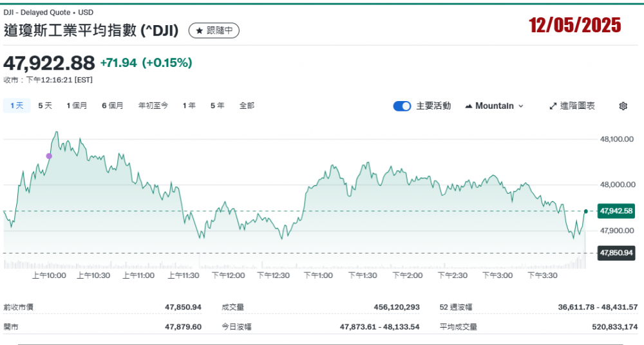
Task: Click the Mountain chart type icon
Action: click(x=468, y=106)
